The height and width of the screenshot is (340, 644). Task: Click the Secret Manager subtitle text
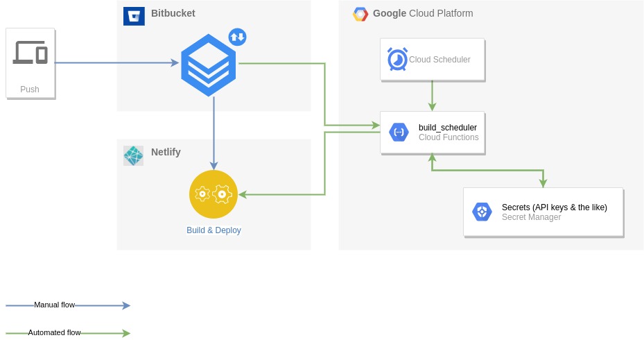531,217
